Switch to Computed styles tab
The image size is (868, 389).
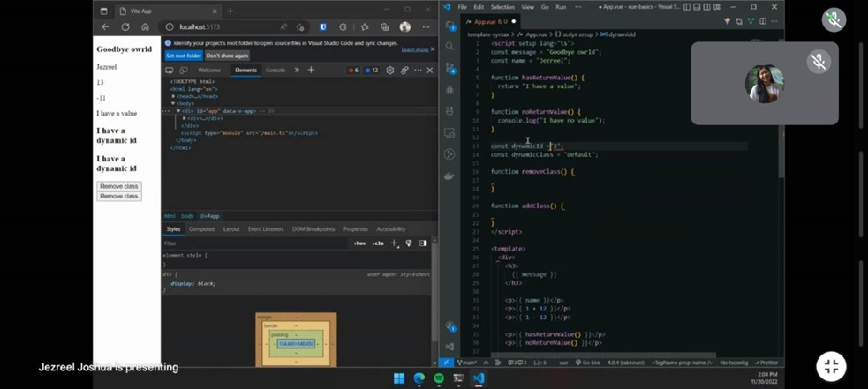pos(201,229)
